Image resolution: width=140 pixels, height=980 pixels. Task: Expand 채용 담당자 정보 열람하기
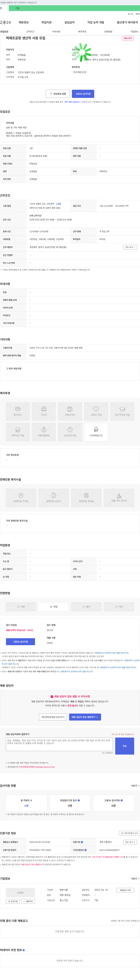coord(85,717)
